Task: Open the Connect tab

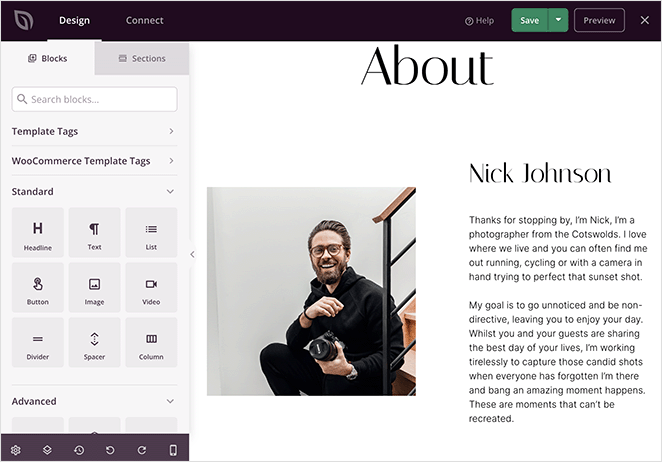Action: 144,20
